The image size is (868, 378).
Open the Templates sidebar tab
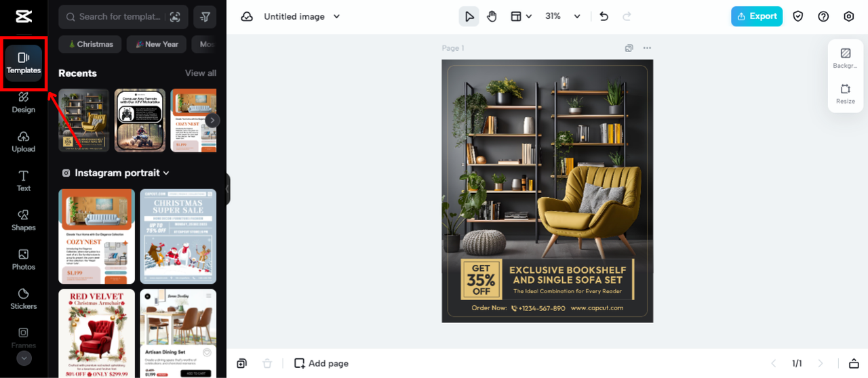[24, 63]
